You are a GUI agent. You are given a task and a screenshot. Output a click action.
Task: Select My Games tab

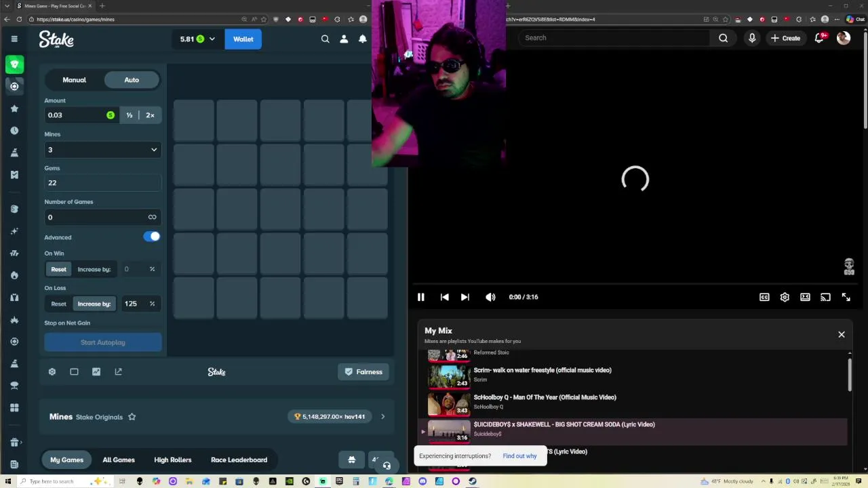click(x=66, y=460)
